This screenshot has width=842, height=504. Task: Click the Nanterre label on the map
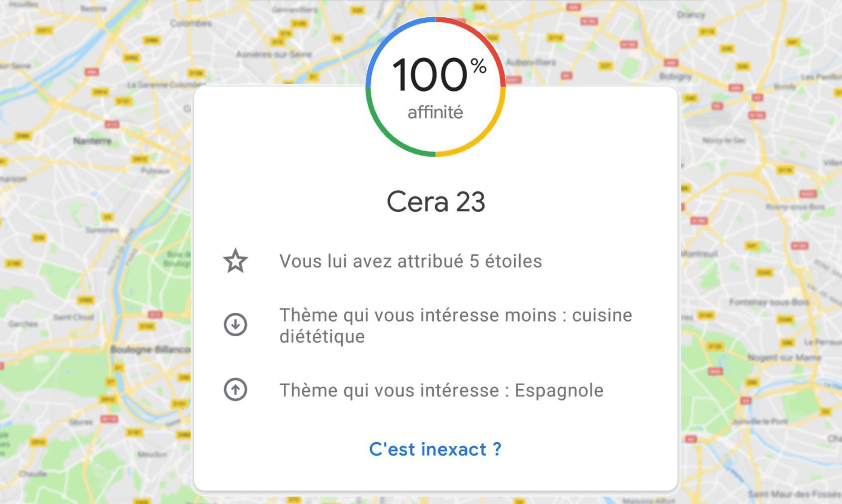pyautogui.click(x=92, y=140)
